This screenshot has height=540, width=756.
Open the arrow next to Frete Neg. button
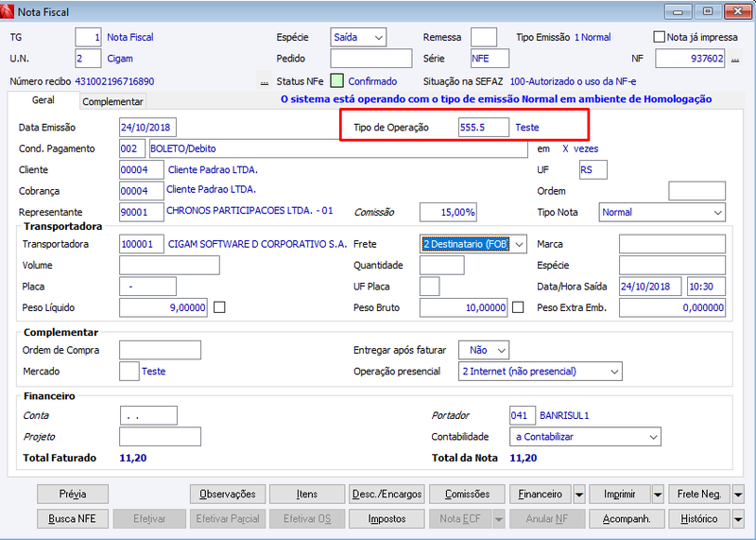pos(738,495)
